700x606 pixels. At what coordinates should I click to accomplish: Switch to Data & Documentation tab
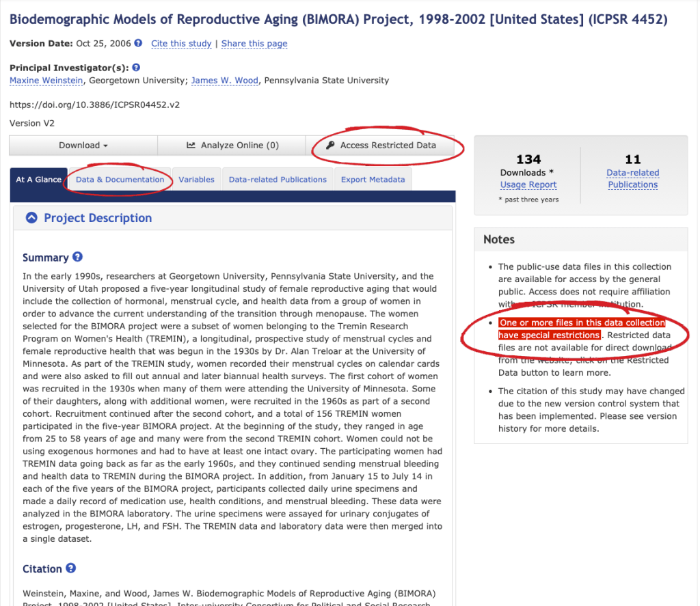120,180
